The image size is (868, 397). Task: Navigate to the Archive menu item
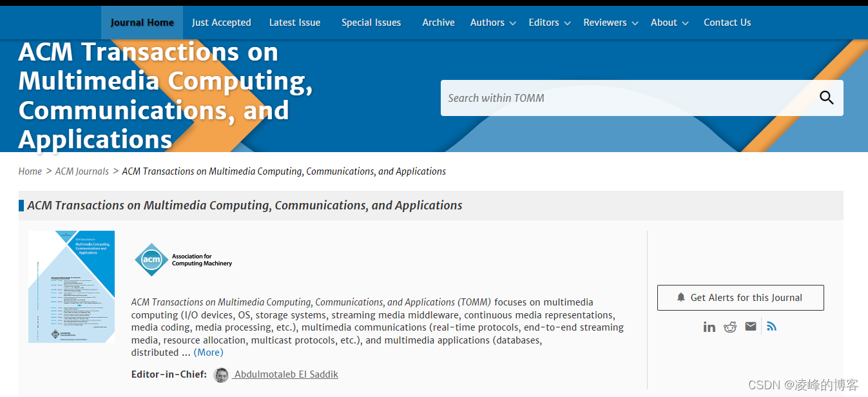(x=439, y=22)
